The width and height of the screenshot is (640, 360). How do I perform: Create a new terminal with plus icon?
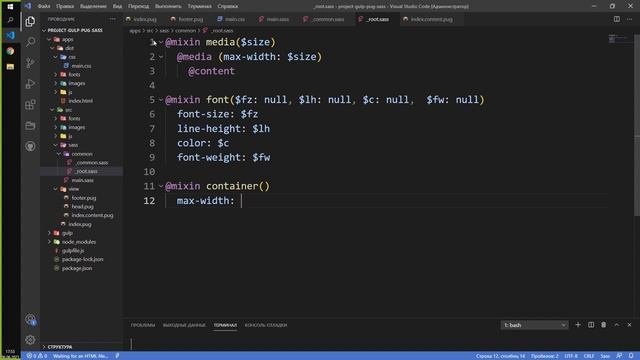(x=578, y=325)
